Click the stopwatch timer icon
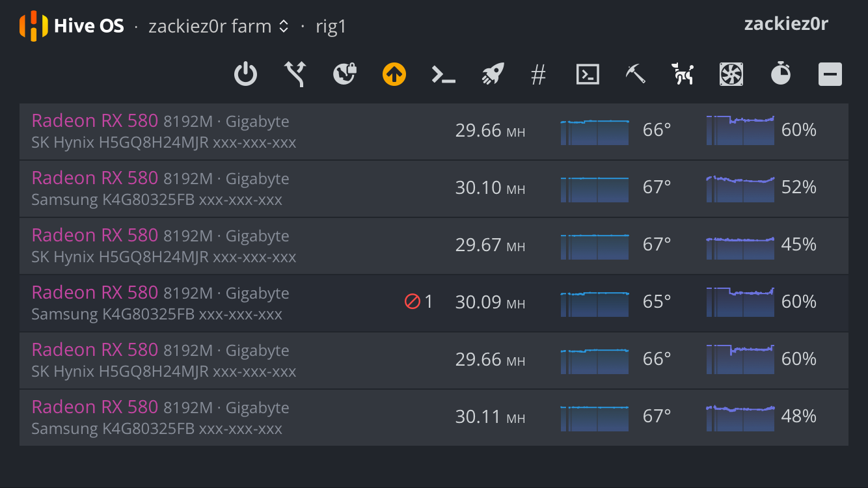The image size is (868, 488). click(x=780, y=74)
